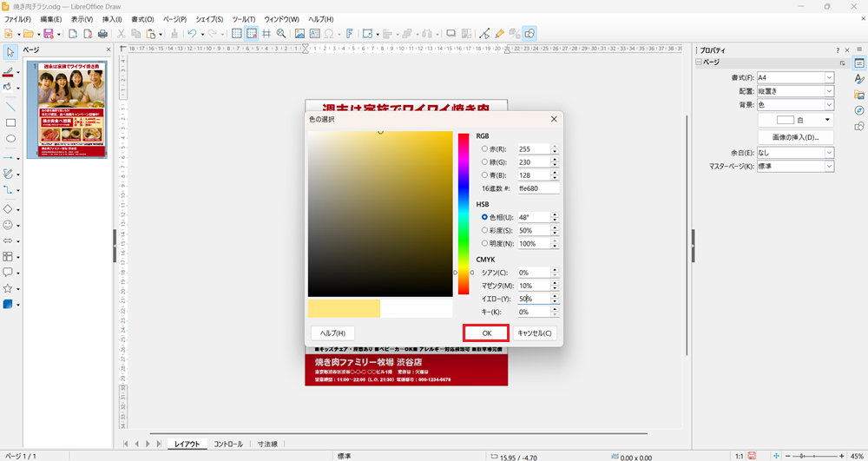Select the 青(B) radio button

click(484, 175)
